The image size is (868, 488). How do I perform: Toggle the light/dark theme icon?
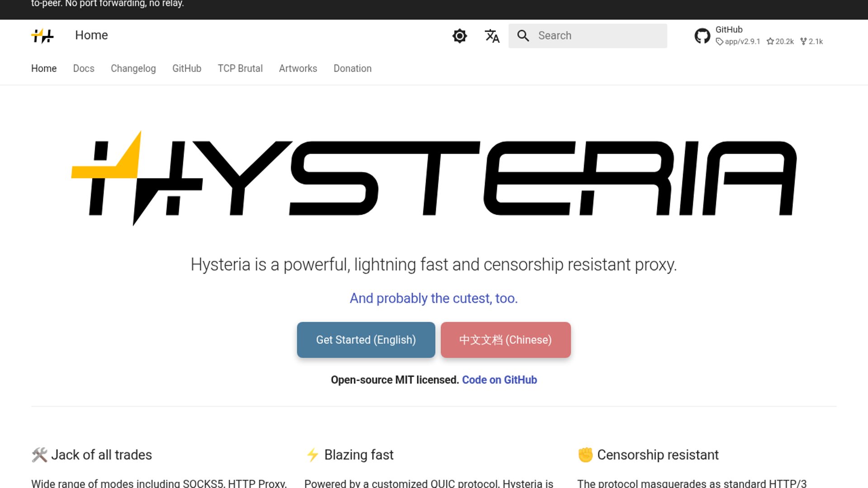click(x=459, y=36)
